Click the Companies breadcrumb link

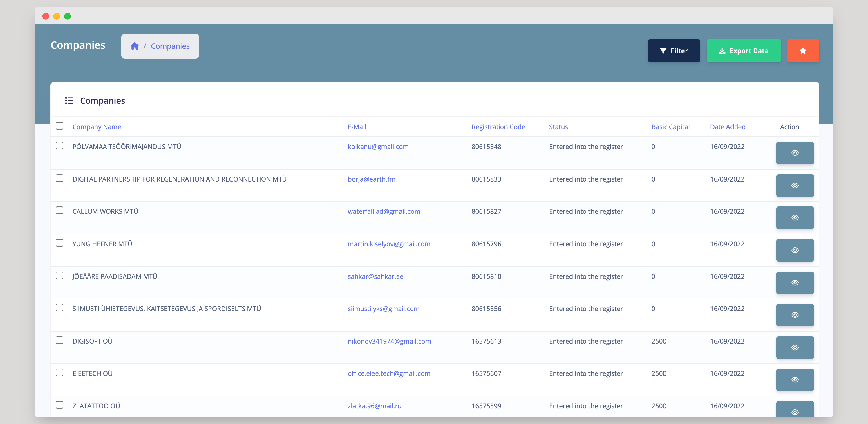pyautogui.click(x=170, y=46)
